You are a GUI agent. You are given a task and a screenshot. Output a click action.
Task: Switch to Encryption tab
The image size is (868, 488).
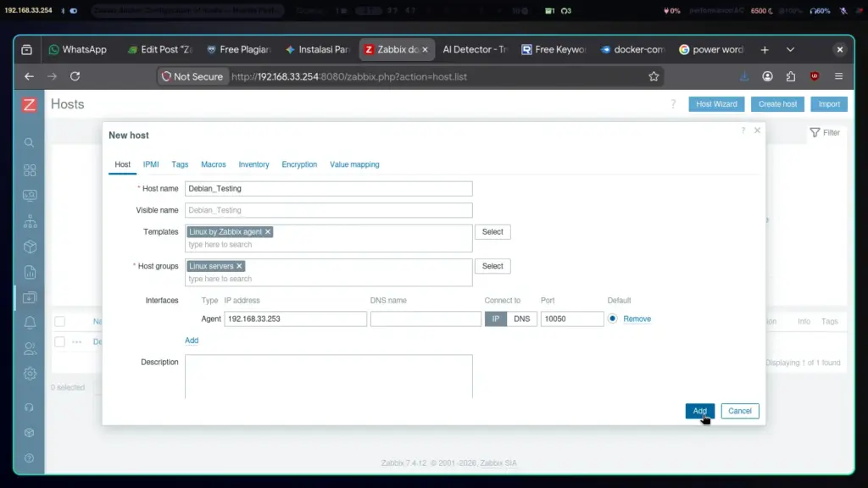coord(299,164)
